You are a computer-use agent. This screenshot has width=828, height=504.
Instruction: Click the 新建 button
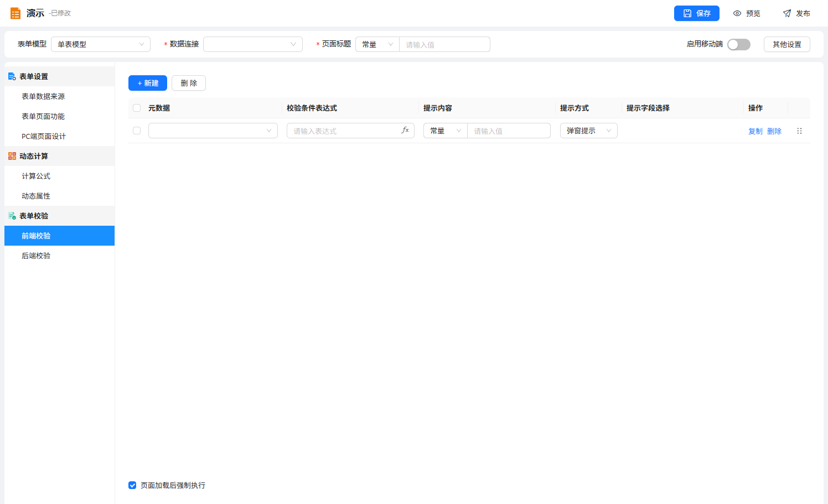coord(148,83)
